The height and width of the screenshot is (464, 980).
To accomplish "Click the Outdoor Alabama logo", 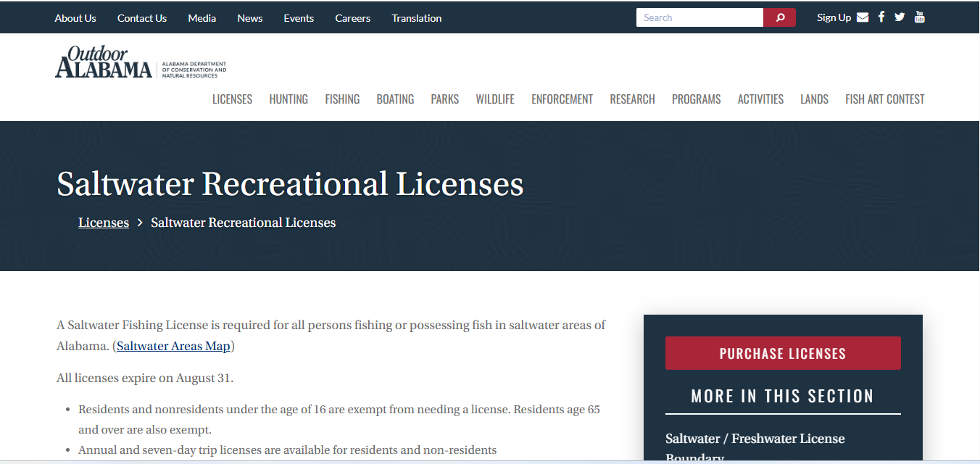I will coord(141,62).
